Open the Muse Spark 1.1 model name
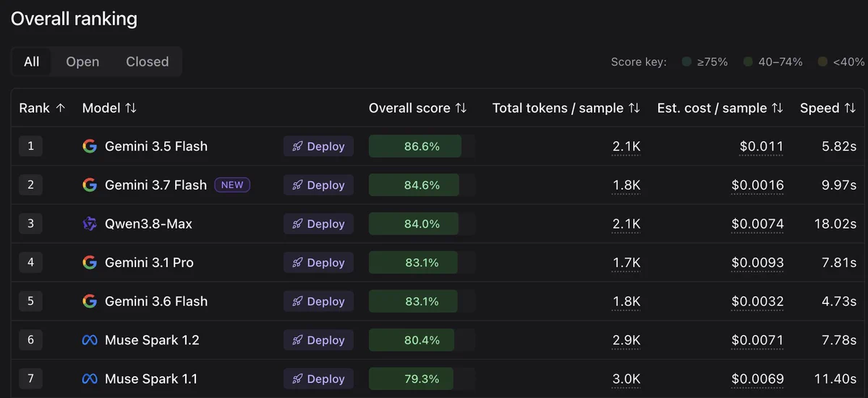 coord(151,378)
